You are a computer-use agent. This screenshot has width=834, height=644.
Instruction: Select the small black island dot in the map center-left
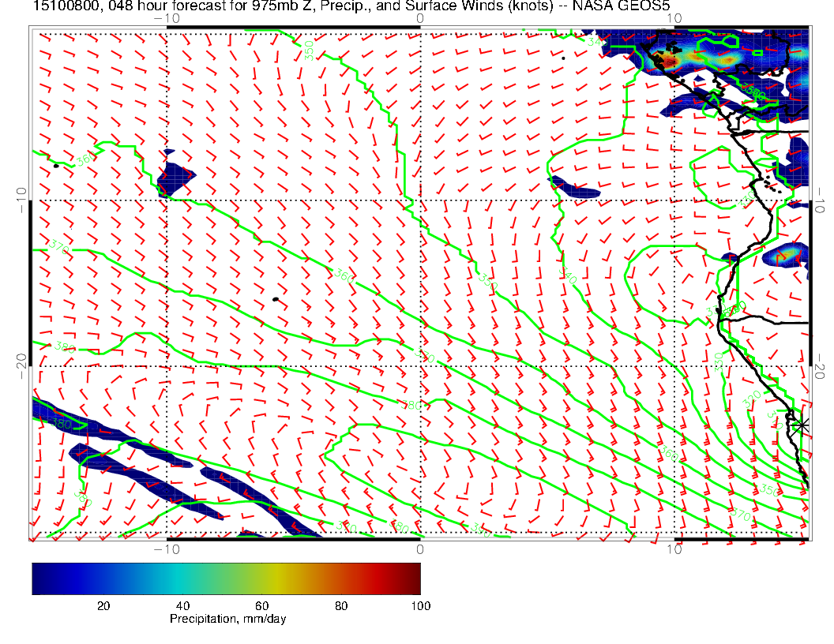pos(275,299)
